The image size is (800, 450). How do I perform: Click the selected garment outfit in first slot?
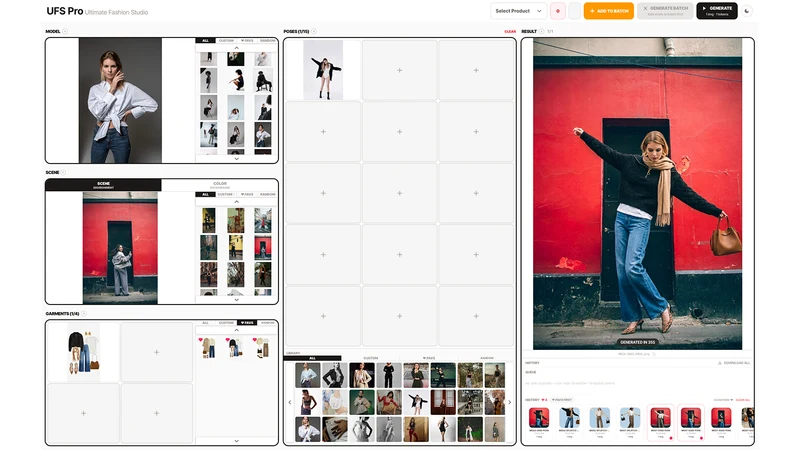coord(84,352)
